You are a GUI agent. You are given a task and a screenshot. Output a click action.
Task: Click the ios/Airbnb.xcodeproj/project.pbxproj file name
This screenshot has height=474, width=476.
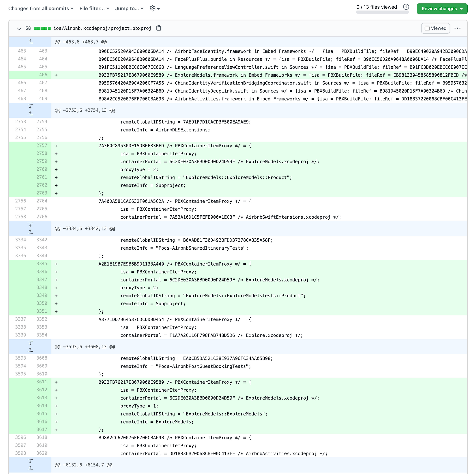pos(102,28)
